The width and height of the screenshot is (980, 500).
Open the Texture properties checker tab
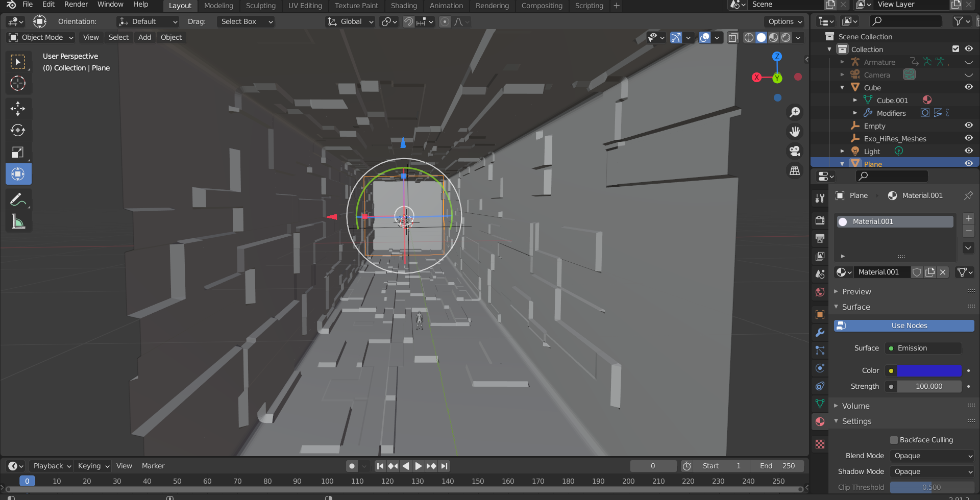tap(820, 444)
